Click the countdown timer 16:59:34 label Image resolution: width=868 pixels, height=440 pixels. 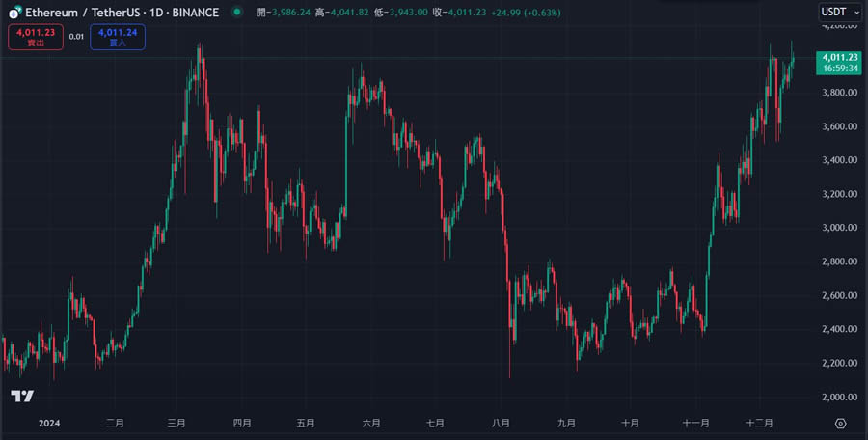(x=837, y=69)
